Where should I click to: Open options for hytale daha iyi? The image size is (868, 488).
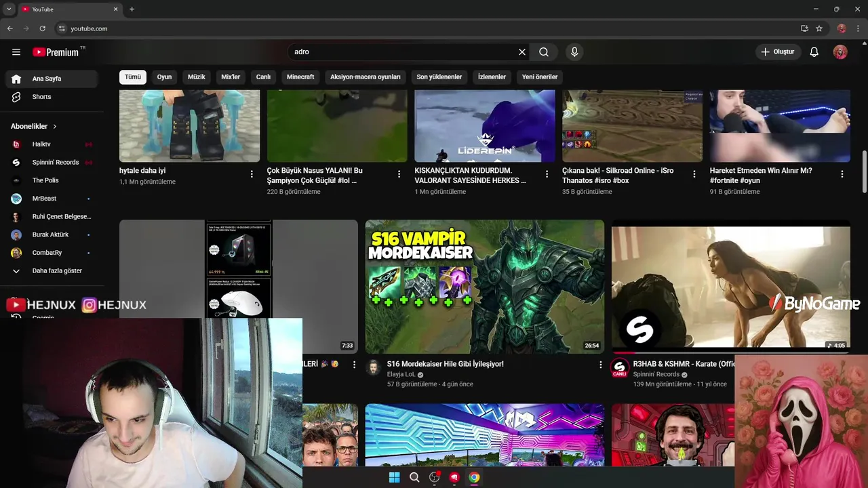[252, 174]
